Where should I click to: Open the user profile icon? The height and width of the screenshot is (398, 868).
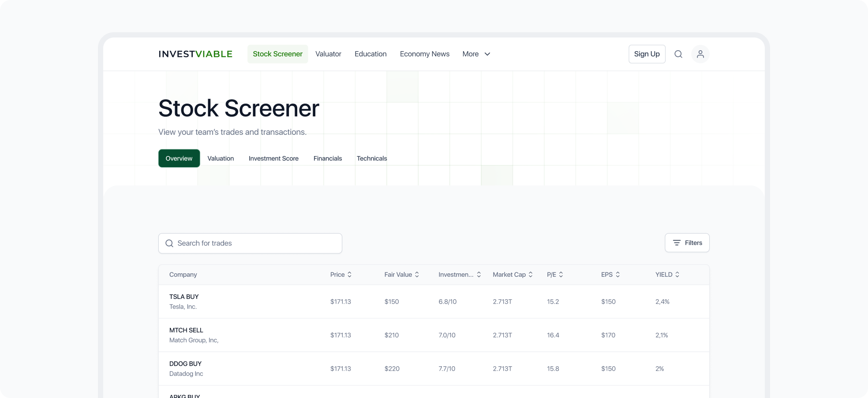pos(700,54)
